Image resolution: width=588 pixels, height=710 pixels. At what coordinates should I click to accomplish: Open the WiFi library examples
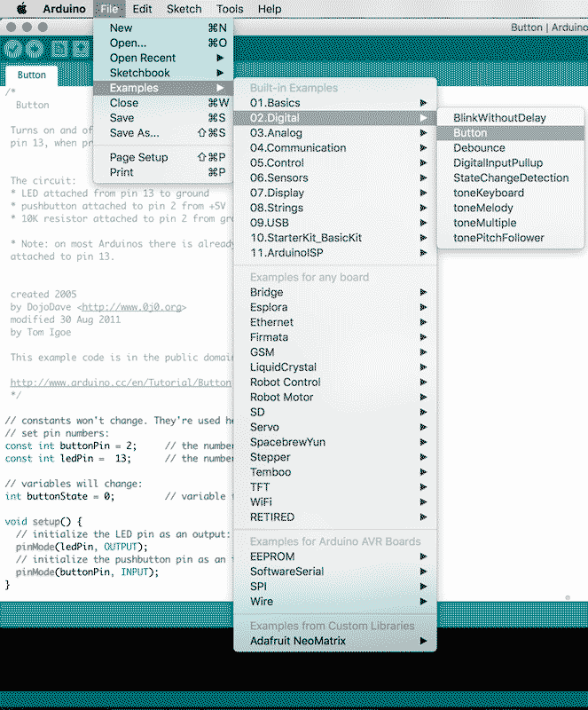[335, 501]
